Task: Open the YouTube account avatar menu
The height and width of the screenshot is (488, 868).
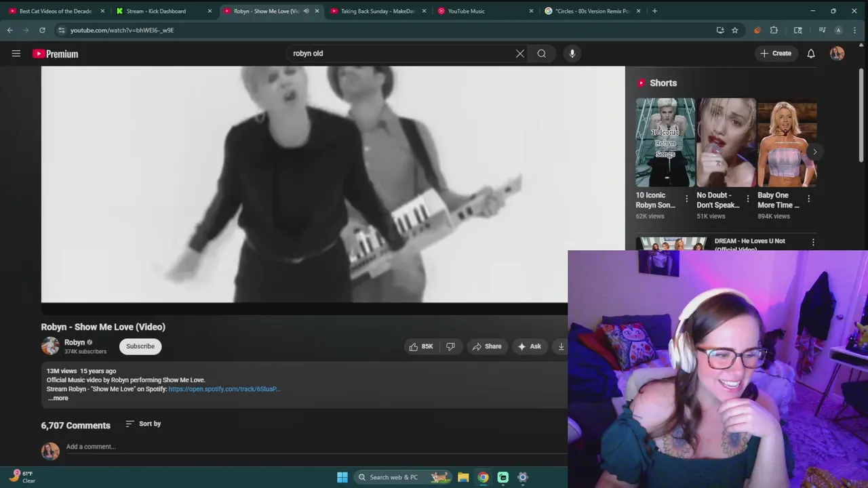Action: [837, 54]
